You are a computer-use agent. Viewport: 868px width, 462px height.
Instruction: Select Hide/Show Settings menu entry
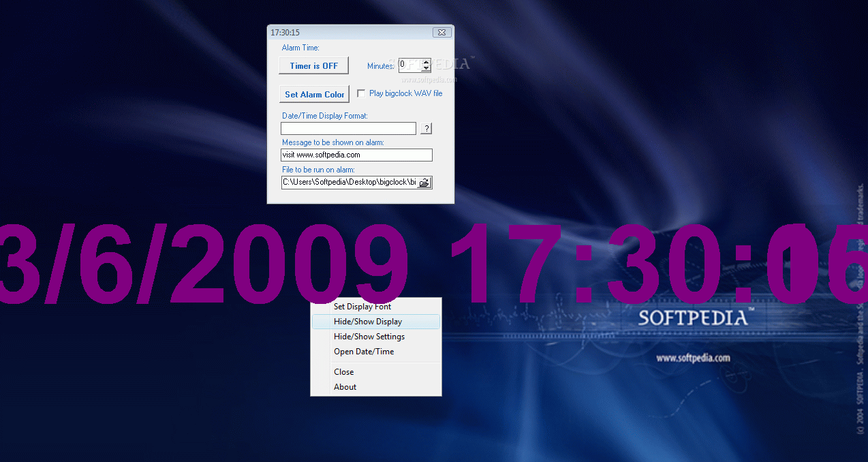[376, 337]
